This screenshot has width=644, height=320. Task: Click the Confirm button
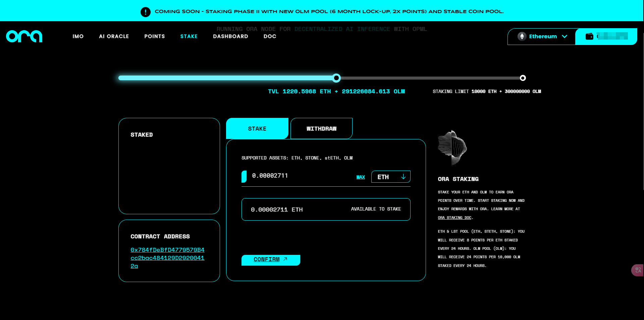click(x=271, y=260)
